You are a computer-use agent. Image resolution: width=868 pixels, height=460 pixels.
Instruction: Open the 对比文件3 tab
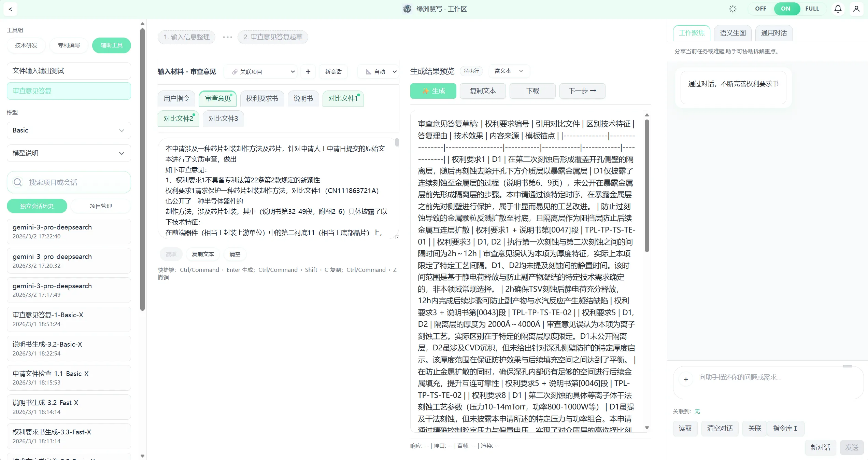pos(223,119)
